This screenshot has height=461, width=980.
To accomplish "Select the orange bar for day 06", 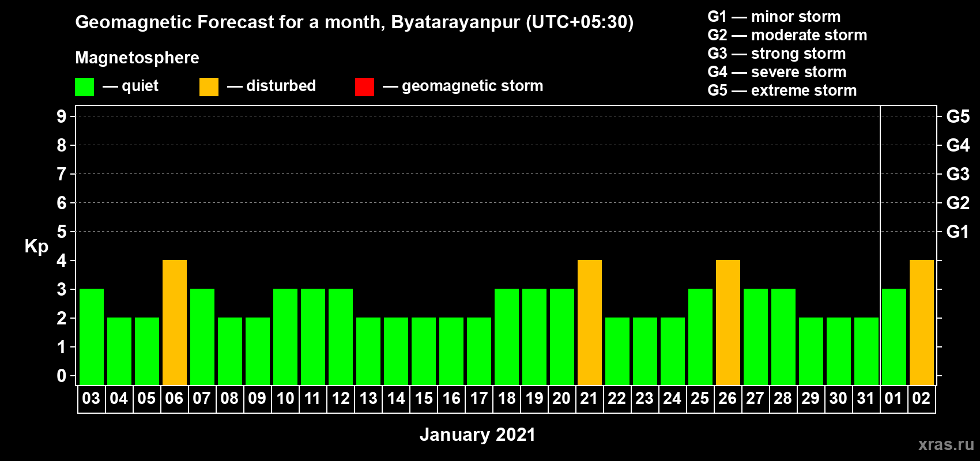I will (x=175, y=323).
